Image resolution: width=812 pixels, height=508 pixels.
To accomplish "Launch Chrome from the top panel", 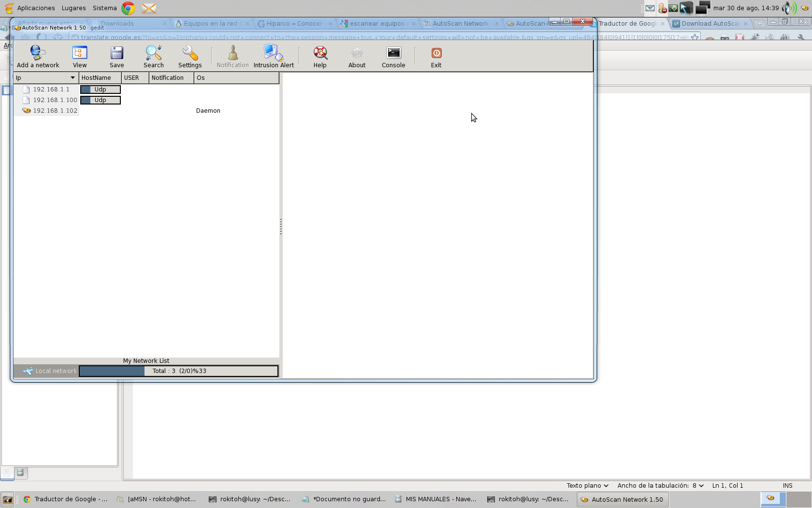I will (128, 8).
